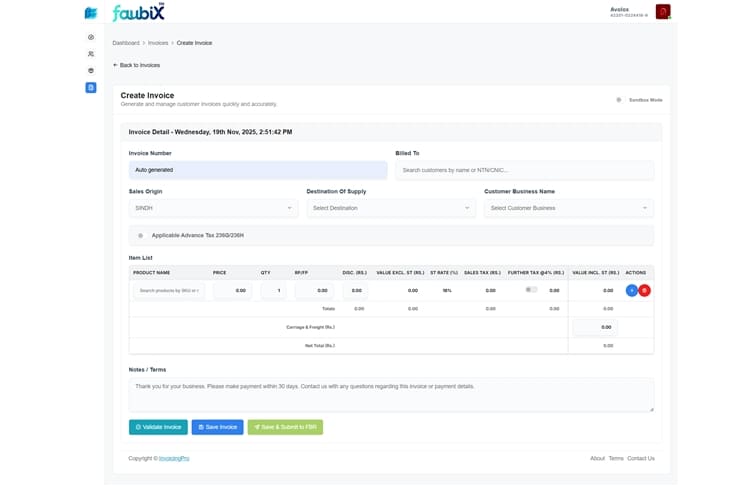
Task: Toggle Sandbox Mode switch
Action: point(619,100)
